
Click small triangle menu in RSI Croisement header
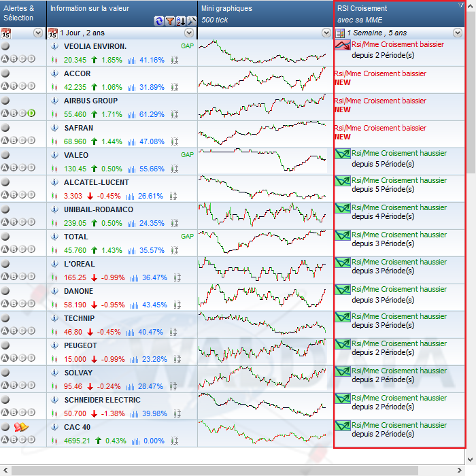(461, 5)
